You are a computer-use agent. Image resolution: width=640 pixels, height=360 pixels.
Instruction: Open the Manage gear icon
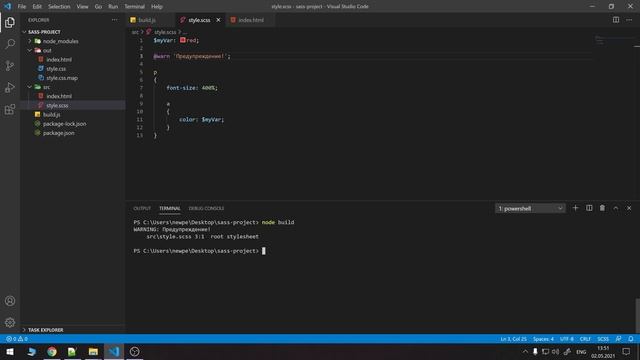10,322
